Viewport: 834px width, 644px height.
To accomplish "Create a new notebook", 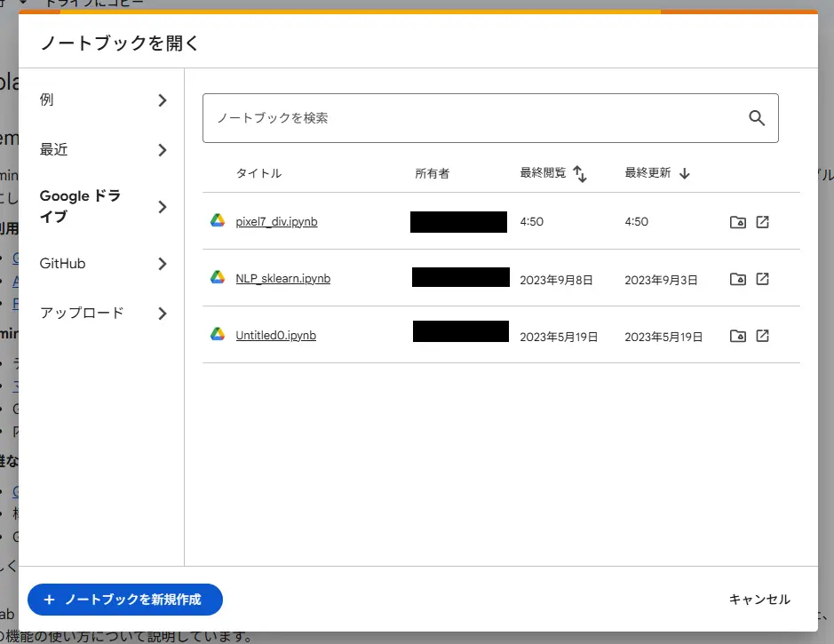I will click(x=124, y=600).
